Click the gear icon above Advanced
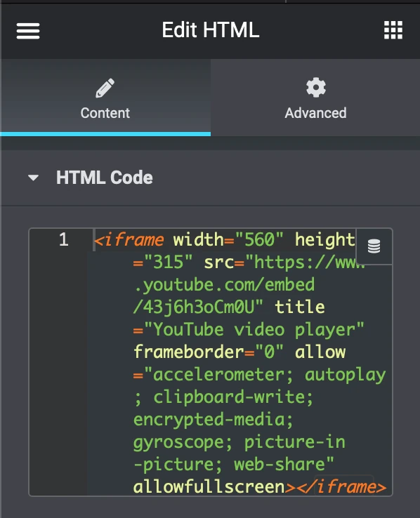The image size is (420, 518). 316,88
